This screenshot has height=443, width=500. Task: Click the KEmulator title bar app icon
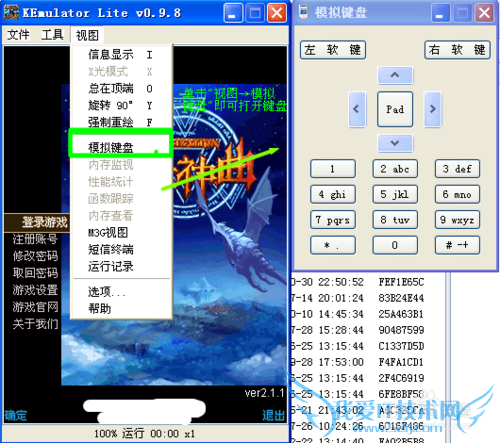tap(11, 13)
